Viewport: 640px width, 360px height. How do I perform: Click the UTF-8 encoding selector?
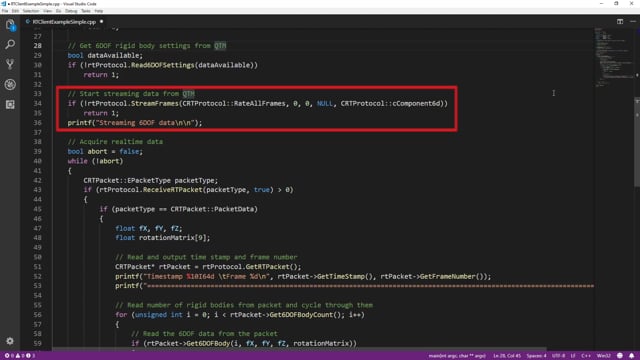tap(558, 356)
